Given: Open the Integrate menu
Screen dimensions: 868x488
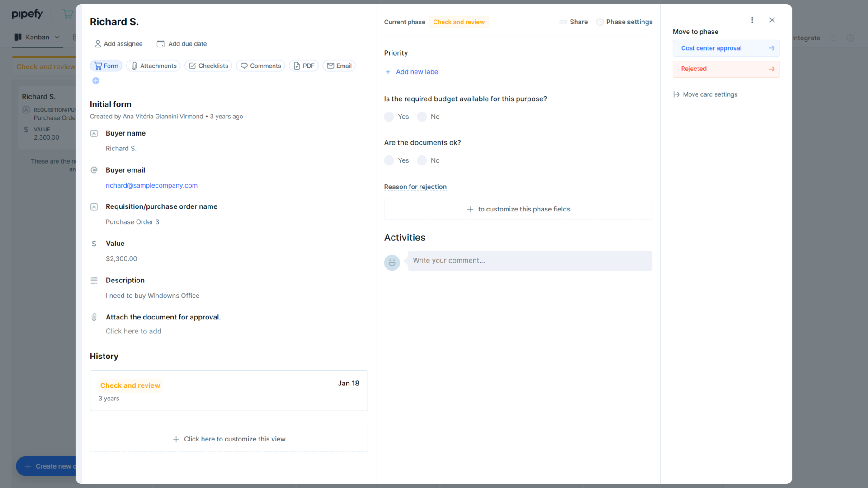Looking at the screenshot, I should (806, 38).
